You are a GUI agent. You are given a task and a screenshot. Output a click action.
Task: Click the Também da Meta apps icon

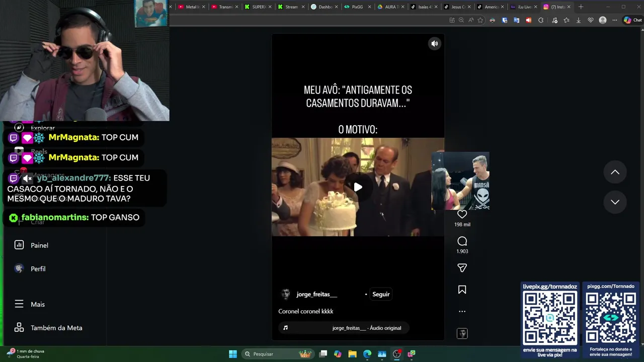click(19, 327)
